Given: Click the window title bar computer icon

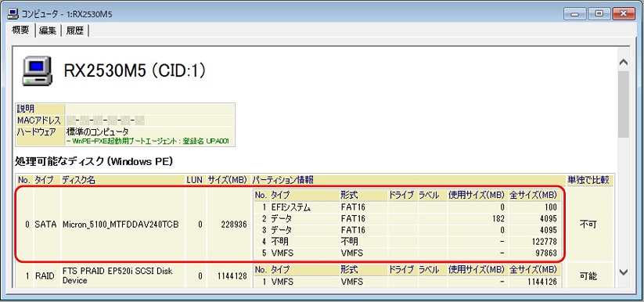Looking at the screenshot, I should (x=13, y=13).
